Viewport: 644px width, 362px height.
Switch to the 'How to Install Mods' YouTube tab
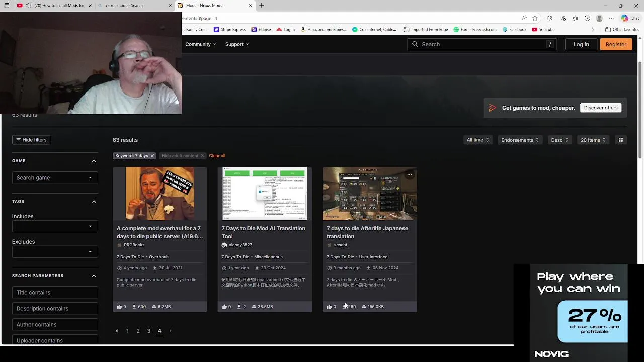[x=55, y=6]
